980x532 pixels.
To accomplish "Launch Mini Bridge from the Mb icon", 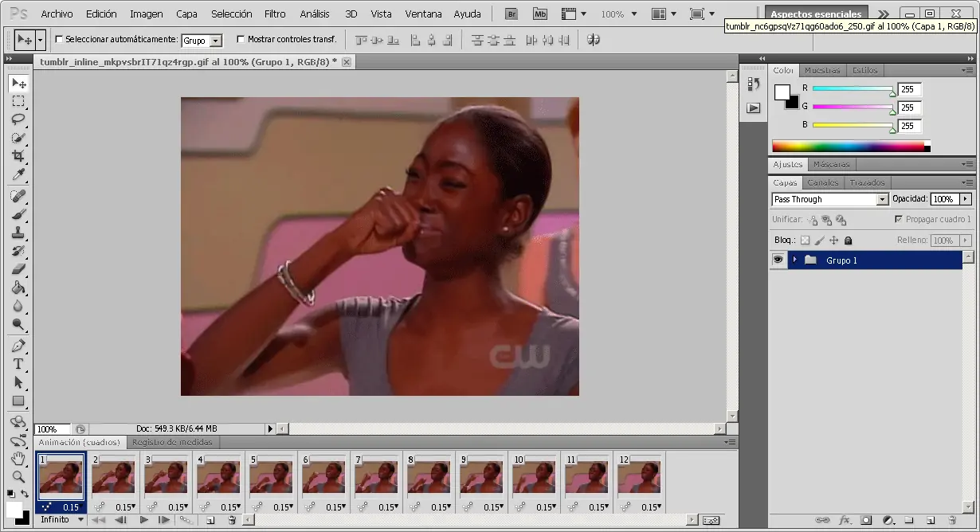I will (x=540, y=14).
